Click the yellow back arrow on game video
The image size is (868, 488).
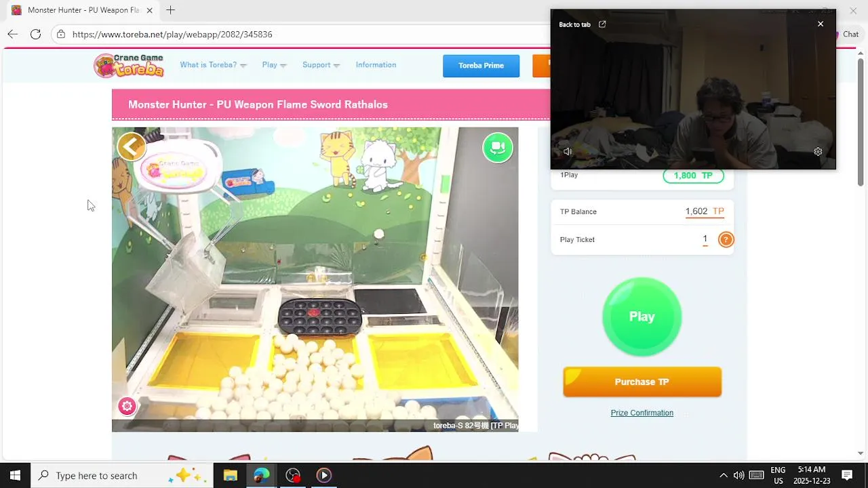132,146
